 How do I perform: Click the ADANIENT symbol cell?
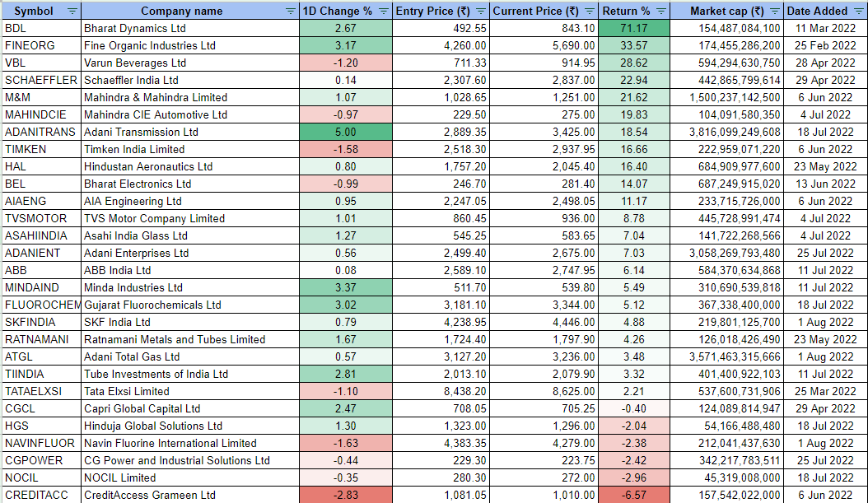(x=41, y=253)
